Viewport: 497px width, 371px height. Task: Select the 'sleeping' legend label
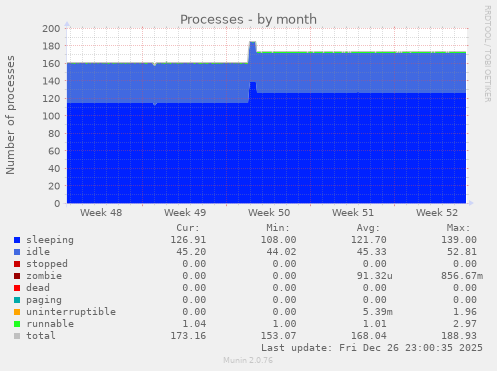(x=50, y=240)
